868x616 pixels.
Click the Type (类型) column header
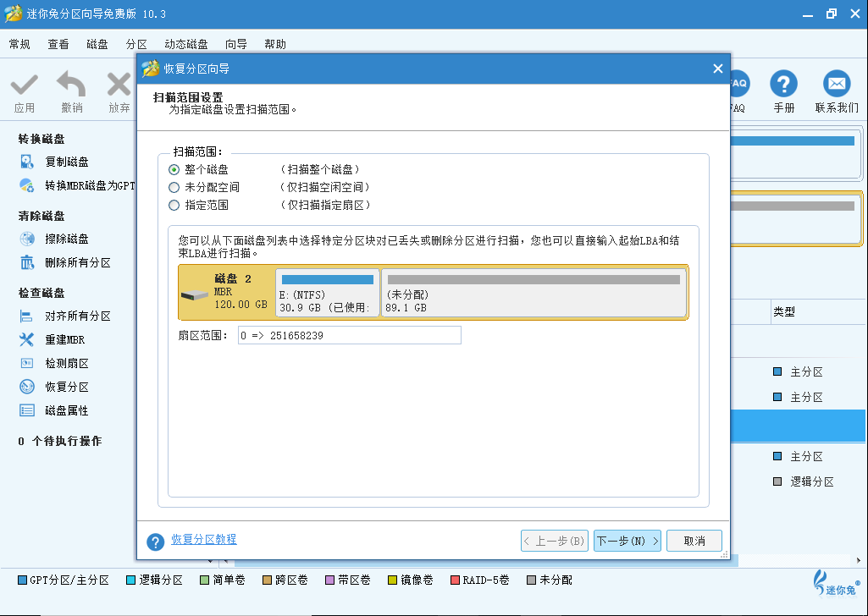point(784,312)
